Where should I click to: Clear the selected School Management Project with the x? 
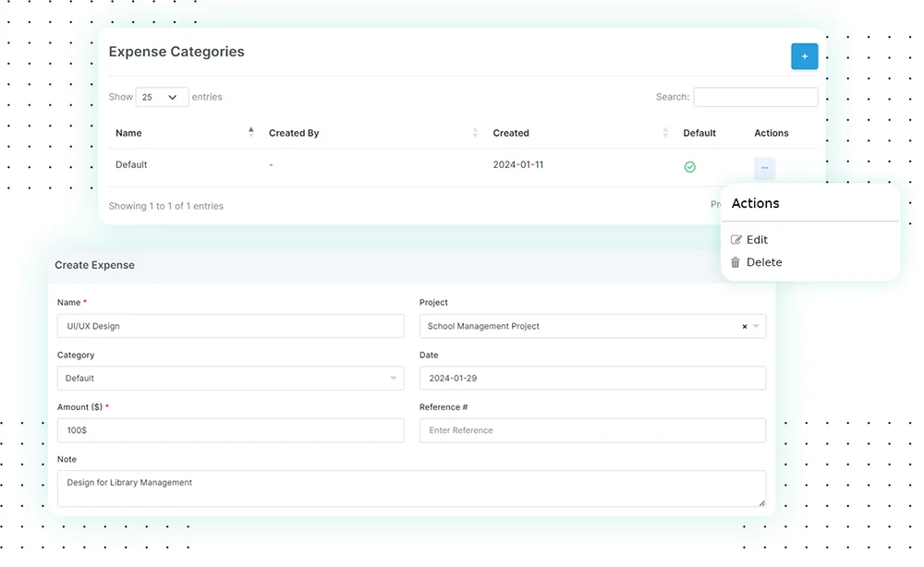click(744, 326)
